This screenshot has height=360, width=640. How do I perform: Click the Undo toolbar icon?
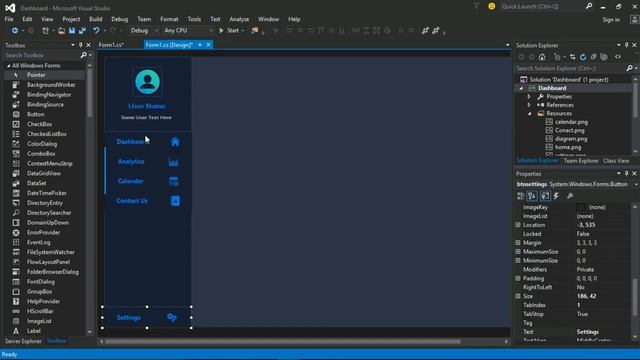96,31
